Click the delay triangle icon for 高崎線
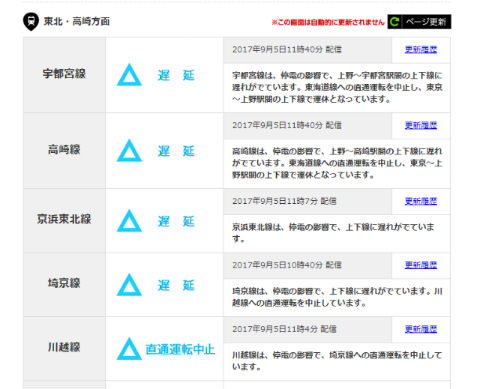 coord(129,151)
